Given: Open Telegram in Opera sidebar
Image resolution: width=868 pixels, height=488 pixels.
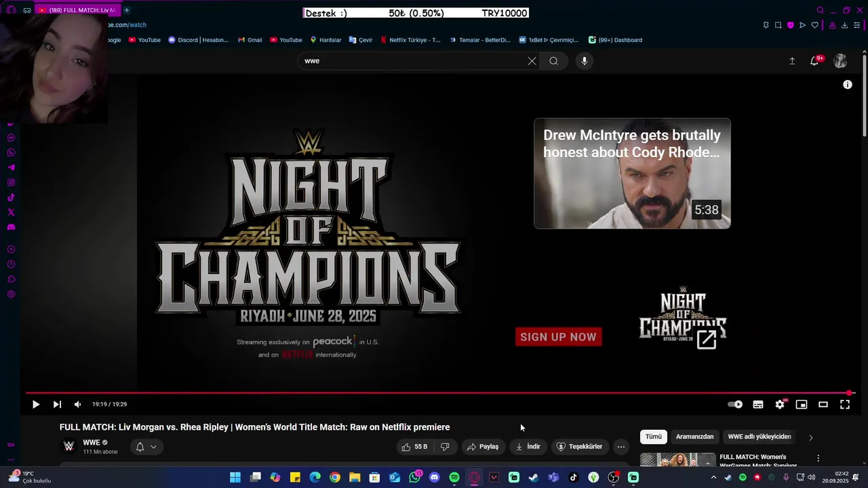Looking at the screenshot, I should pyautogui.click(x=11, y=167).
